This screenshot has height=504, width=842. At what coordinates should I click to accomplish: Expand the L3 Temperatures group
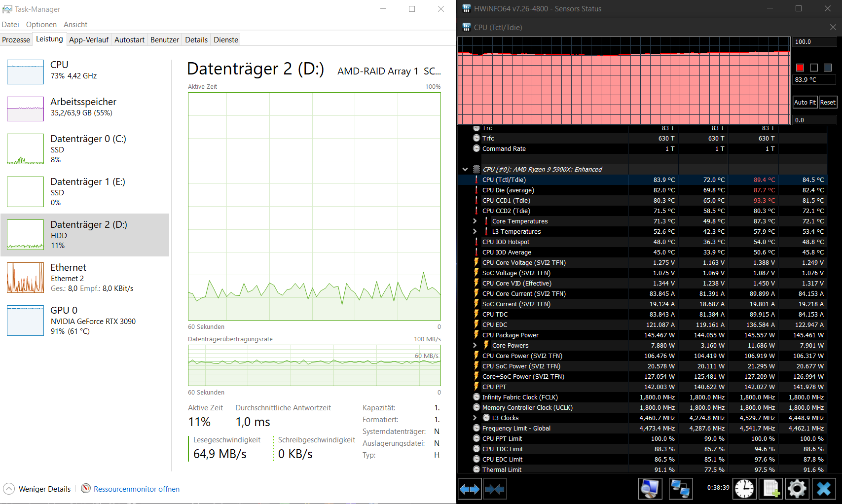[475, 231]
